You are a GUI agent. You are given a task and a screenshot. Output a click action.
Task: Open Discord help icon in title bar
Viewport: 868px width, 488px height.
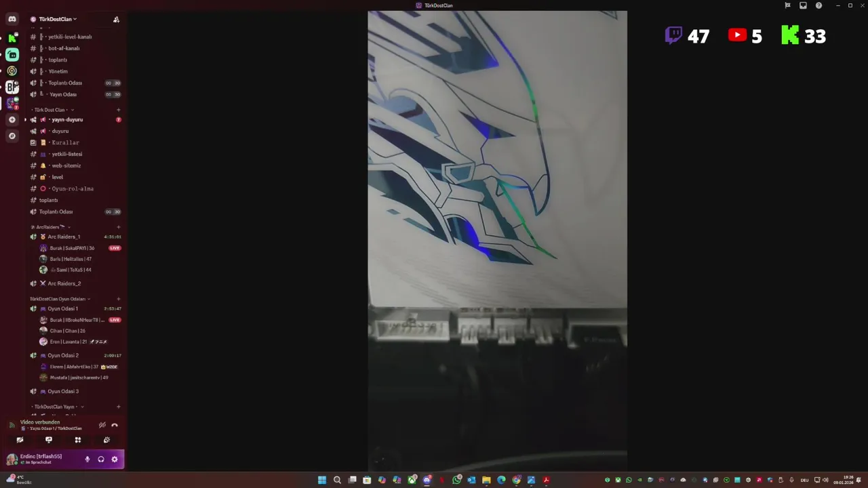tap(818, 5)
